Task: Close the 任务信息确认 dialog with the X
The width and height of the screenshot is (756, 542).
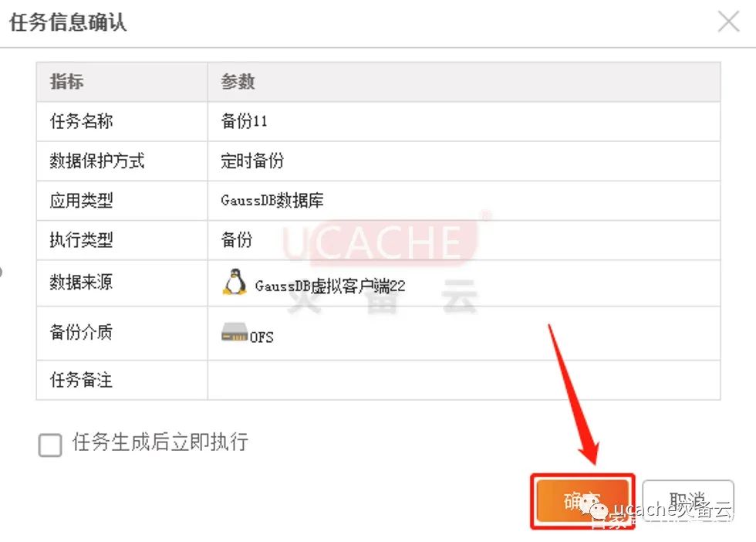Action: (x=728, y=22)
